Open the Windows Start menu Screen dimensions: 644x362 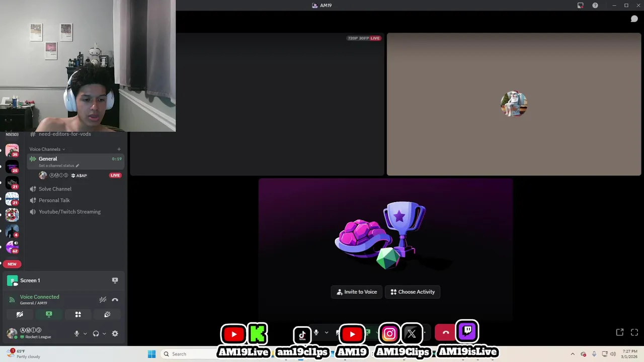coord(151,354)
